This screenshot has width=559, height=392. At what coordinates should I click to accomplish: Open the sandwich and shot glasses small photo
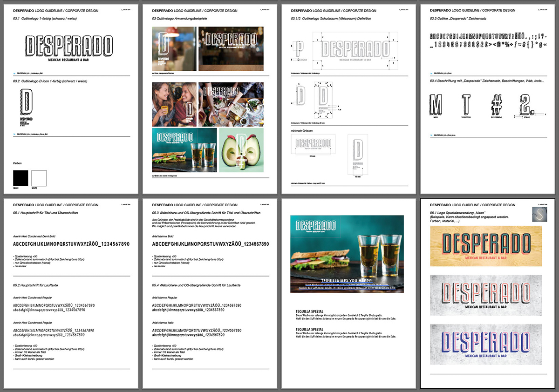pos(184,150)
